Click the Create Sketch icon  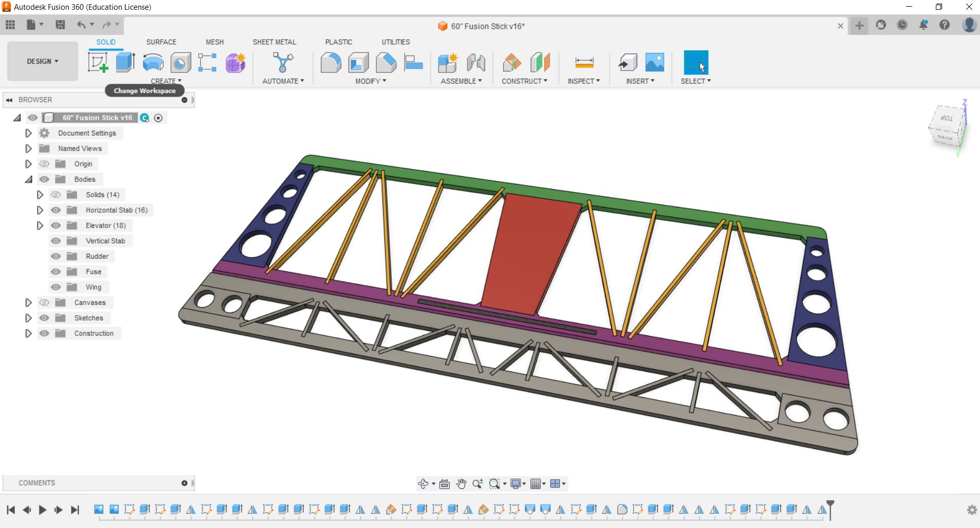98,63
